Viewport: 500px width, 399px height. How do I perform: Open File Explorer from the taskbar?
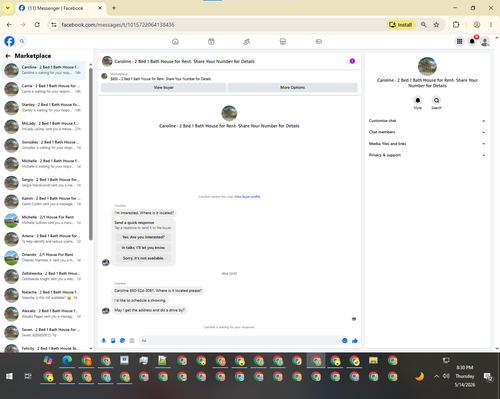coord(373,361)
